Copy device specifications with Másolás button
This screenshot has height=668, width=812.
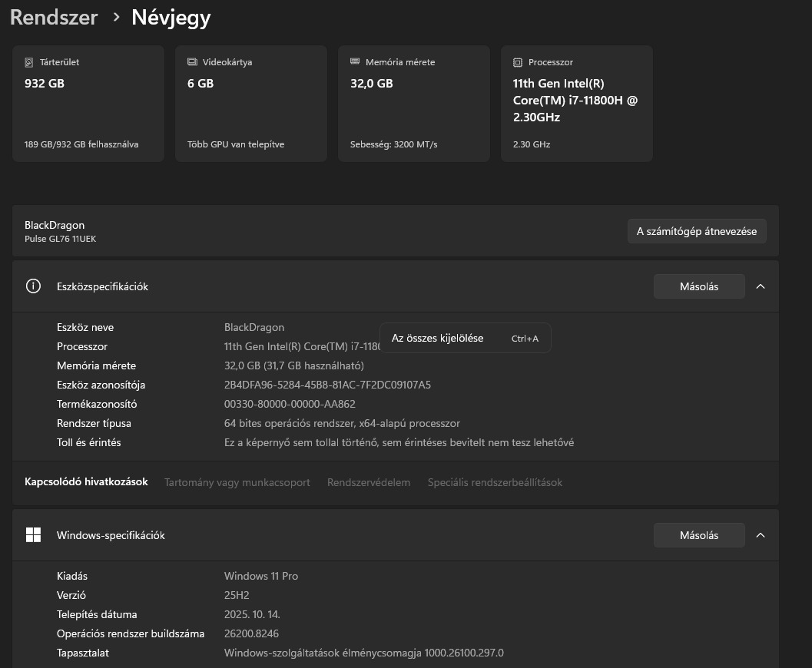698,286
